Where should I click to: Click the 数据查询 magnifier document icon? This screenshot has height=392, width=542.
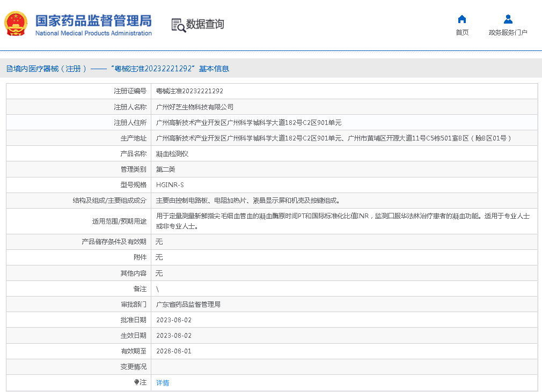(178, 25)
